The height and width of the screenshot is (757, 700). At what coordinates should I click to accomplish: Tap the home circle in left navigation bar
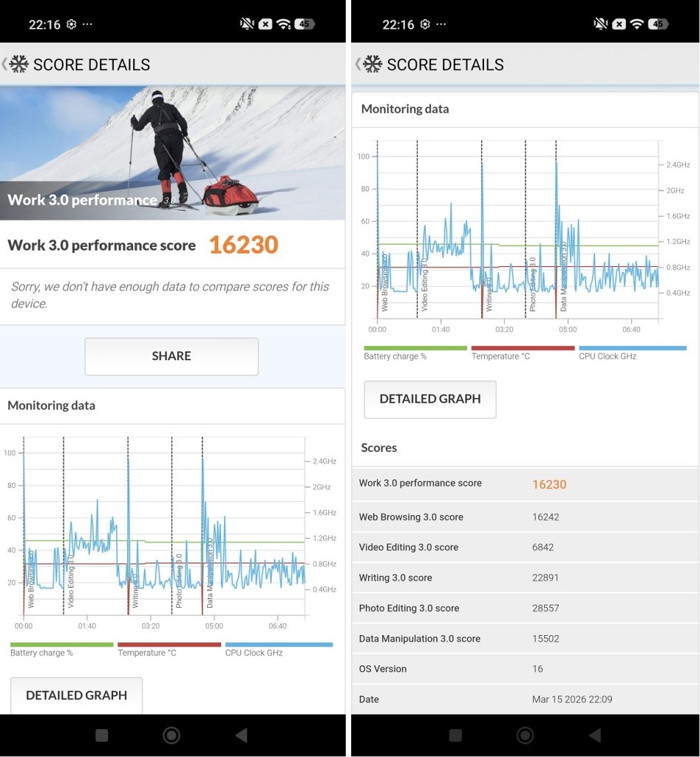coord(171,735)
